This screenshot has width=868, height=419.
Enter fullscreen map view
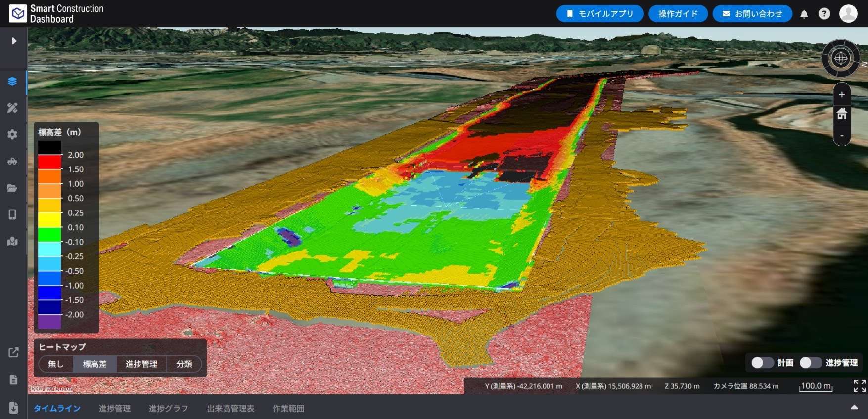coord(860,386)
